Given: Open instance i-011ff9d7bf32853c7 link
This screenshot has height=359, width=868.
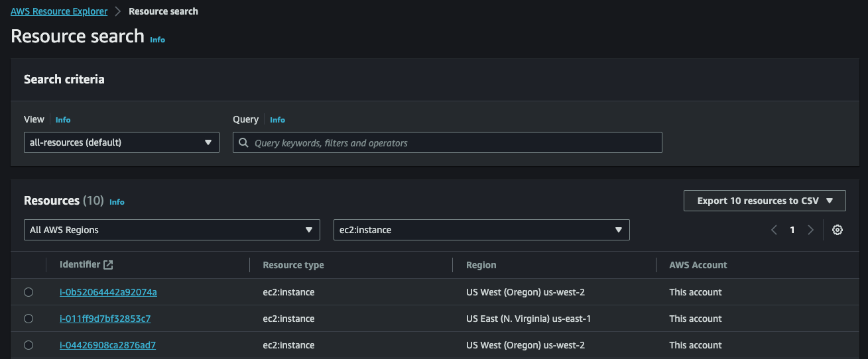Looking at the screenshot, I should click(x=105, y=319).
